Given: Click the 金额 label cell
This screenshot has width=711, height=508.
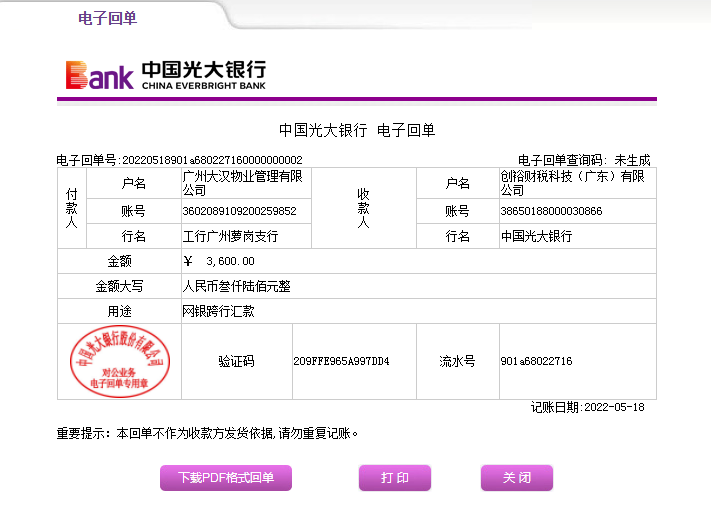Looking at the screenshot, I should 119,261.
